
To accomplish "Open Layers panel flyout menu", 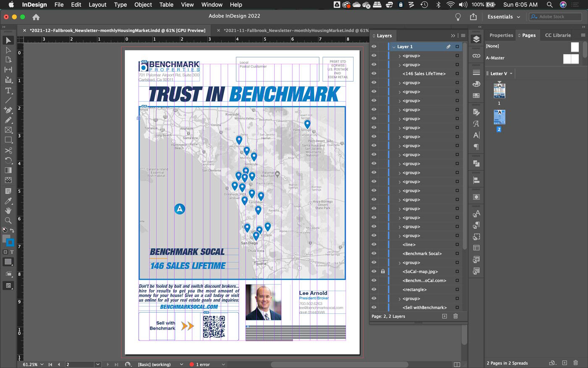I will pyautogui.click(x=463, y=36).
